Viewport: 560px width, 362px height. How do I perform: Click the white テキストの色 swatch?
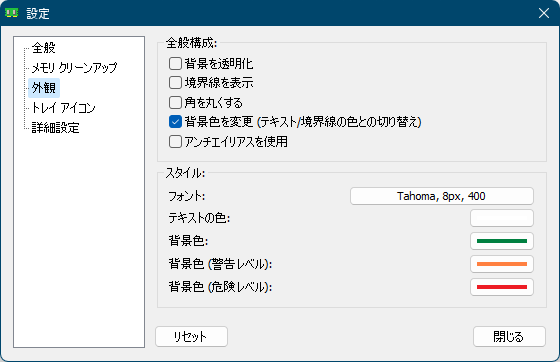(x=502, y=218)
